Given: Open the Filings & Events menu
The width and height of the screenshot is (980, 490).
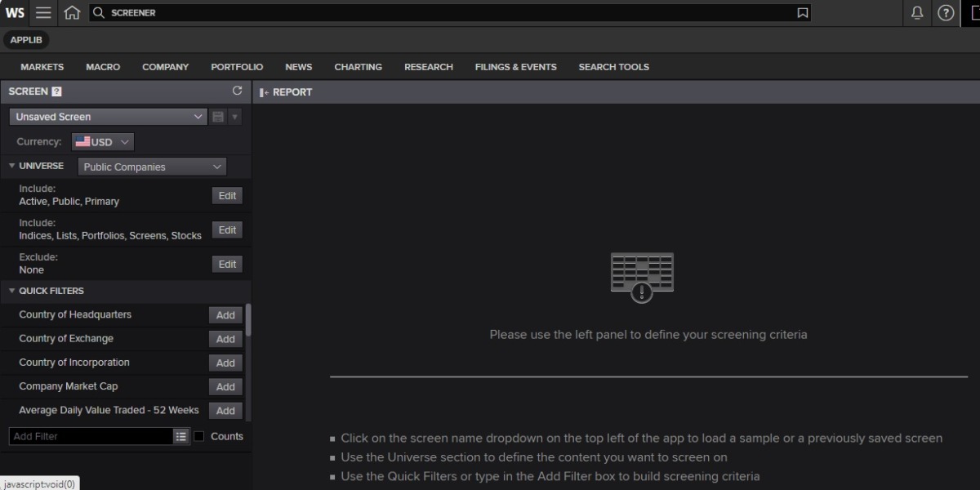Looking at the screenshot, I should [x=515, y=67].
